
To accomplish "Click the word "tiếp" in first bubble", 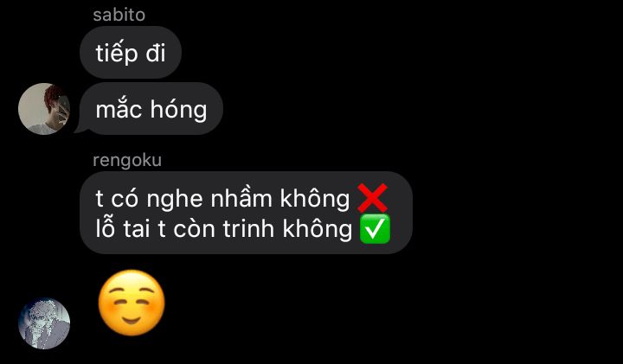I will [x=117, y=54].
